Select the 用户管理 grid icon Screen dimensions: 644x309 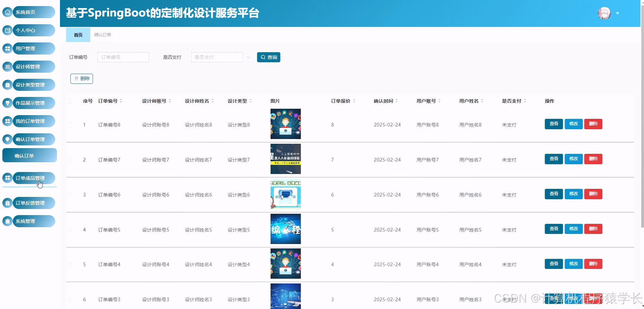[7, 48]
